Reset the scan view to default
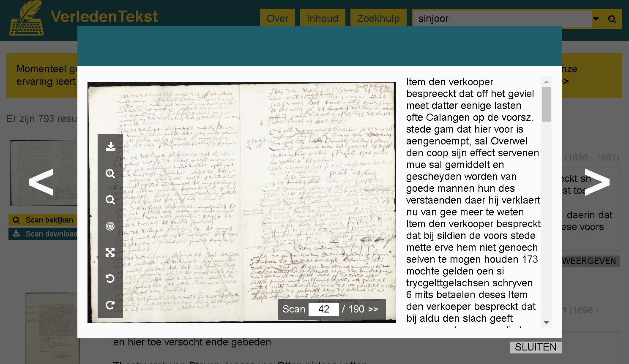The width and height of the screenshot is (629, 364). click(x=110, y=226)
